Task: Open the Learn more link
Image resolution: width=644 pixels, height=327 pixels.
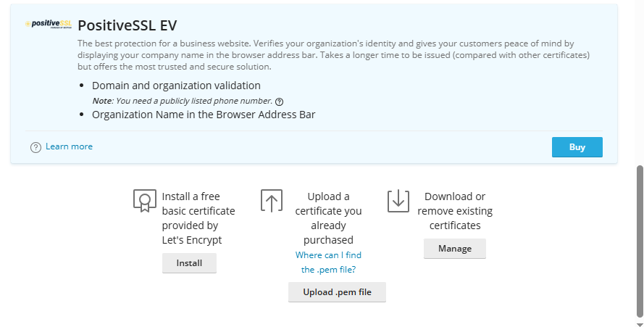Action: (x=69, y=146)
